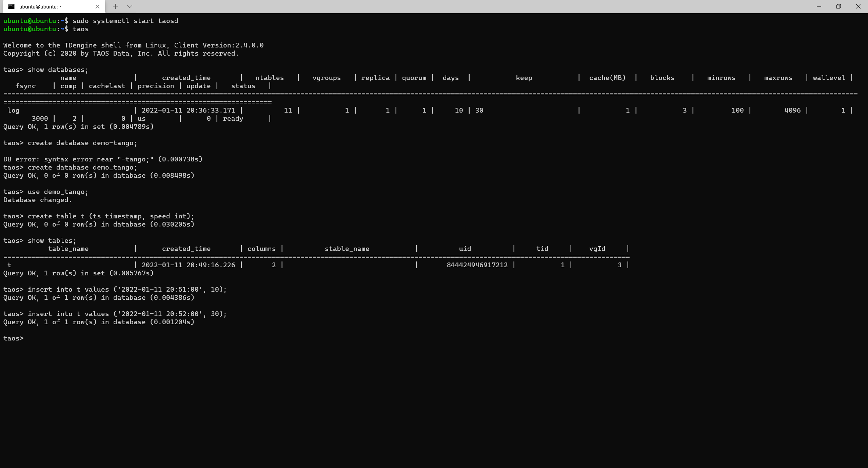Click the terminal icon in the tab
The width and height of the screenshot is (868, 468).
click(11, 6)
